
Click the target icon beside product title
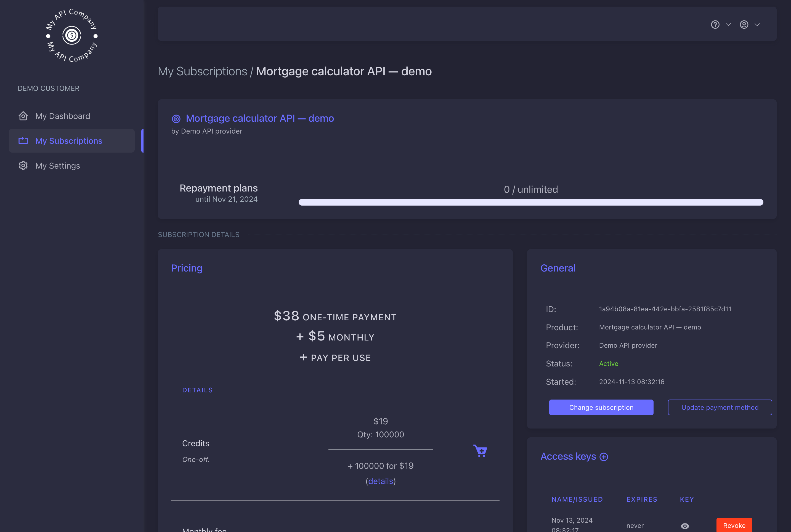click(176, 119)
